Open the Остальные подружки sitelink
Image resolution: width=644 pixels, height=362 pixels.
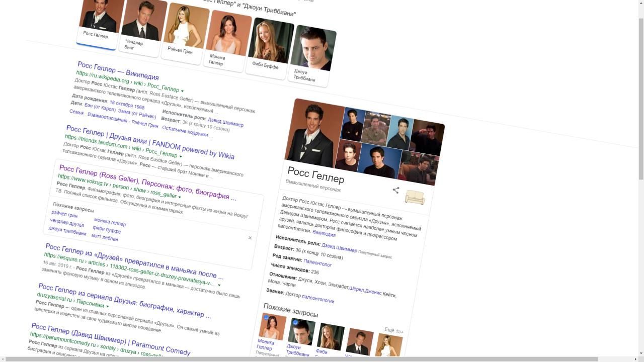pos(185,131)
